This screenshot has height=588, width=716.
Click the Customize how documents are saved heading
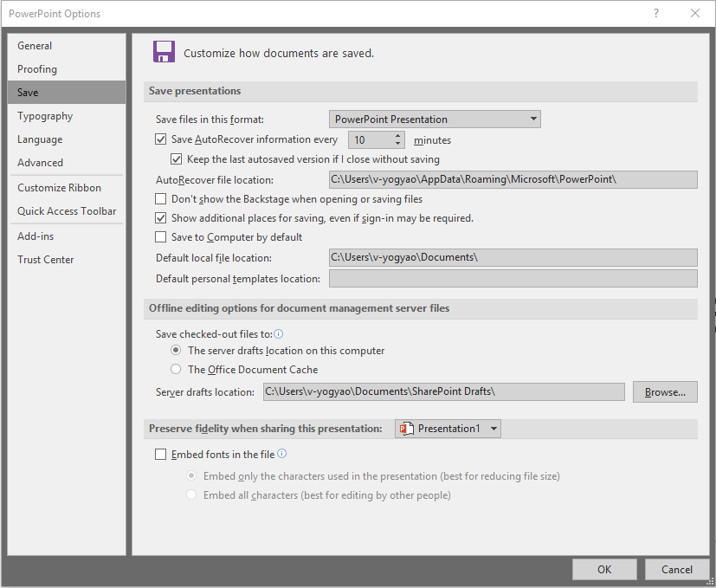pos(279,53)
